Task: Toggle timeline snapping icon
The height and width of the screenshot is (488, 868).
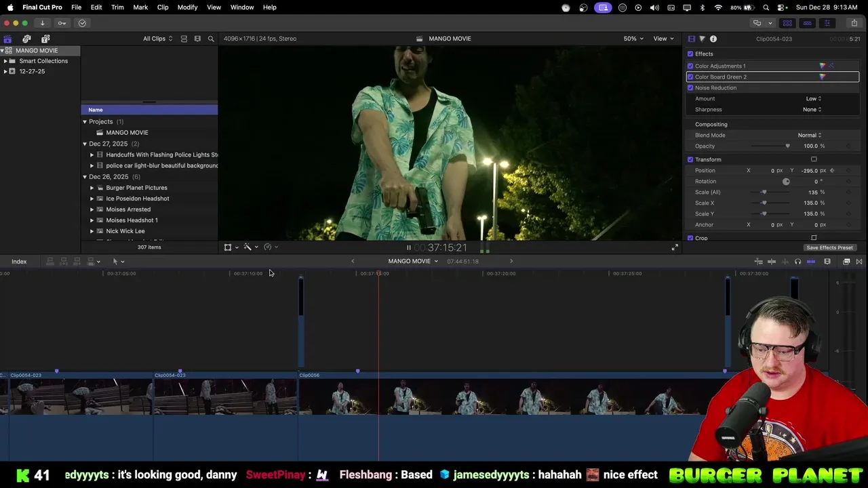Action: coord(811,262)
